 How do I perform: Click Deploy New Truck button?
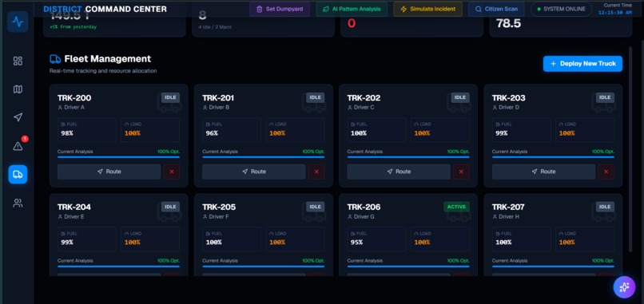coord(582,64)
